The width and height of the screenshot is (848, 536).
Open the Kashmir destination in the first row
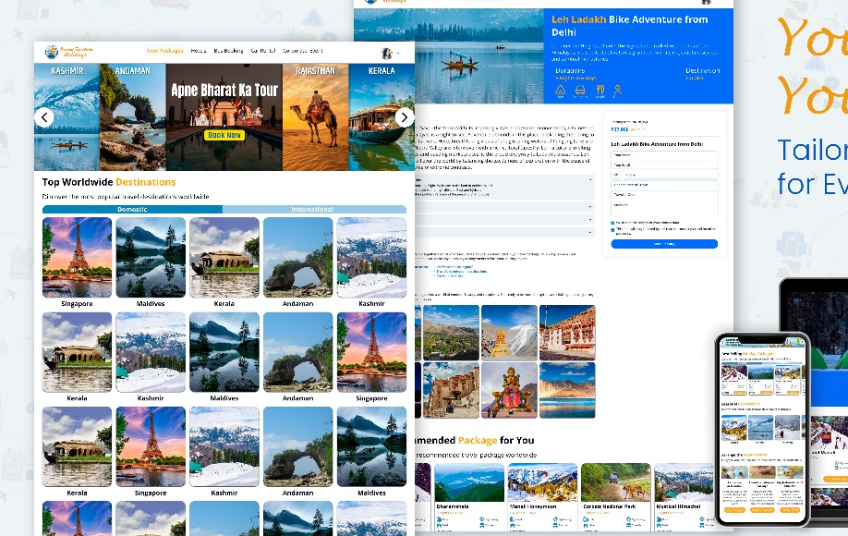(x=372, y=262)
